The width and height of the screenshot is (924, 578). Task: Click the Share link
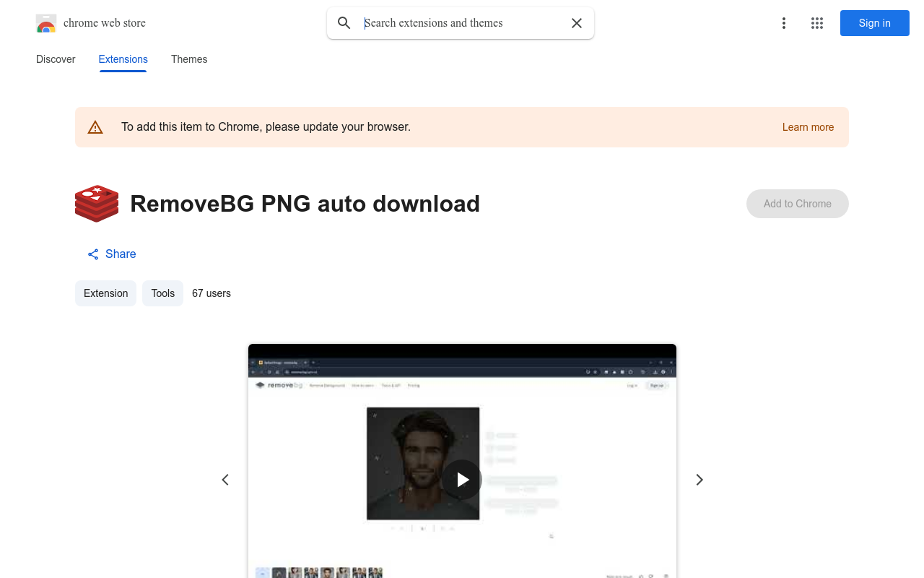pos(112,254)
